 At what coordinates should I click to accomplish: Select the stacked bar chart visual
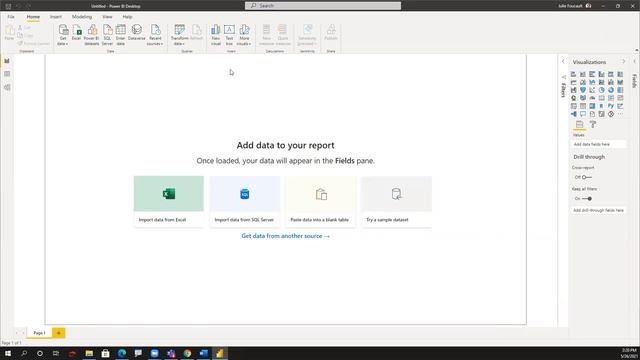pyautogui.click(x=573, y=74)
